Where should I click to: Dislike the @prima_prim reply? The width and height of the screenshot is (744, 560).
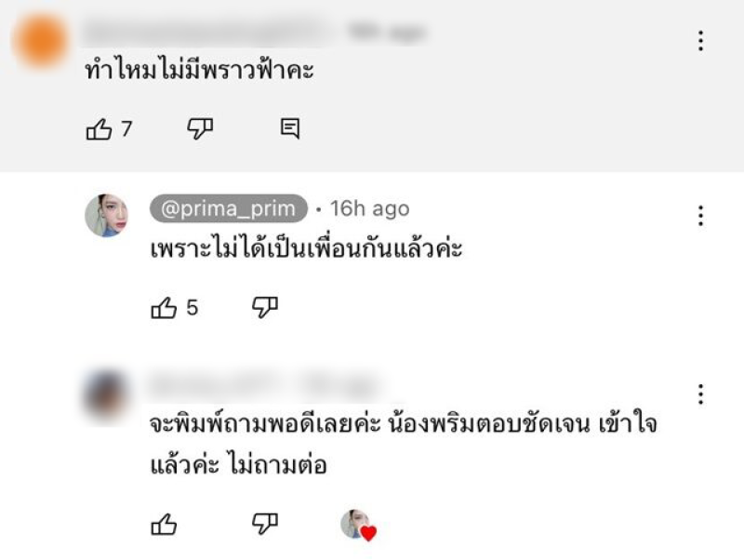[265, 308]
